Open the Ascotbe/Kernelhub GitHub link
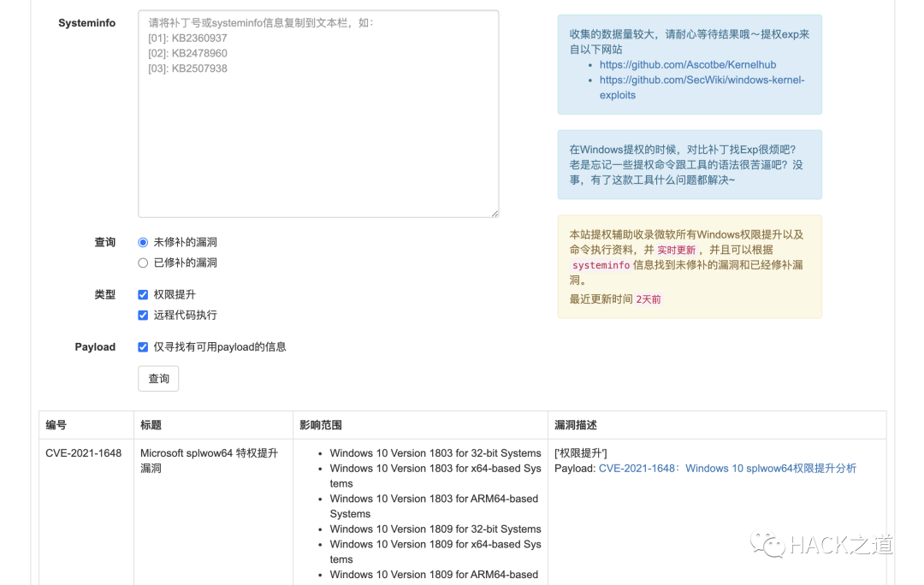924x585 pixels. coord(688,65)
